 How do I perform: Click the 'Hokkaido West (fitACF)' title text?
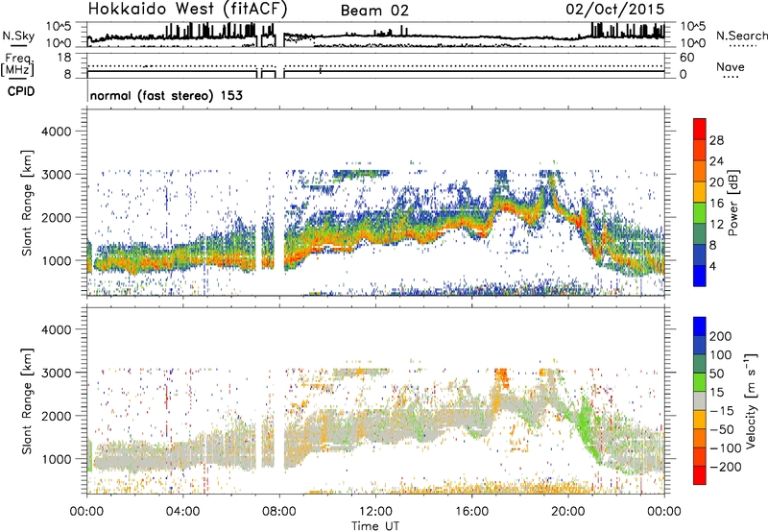pyautogui.click(x=187, y=9)
